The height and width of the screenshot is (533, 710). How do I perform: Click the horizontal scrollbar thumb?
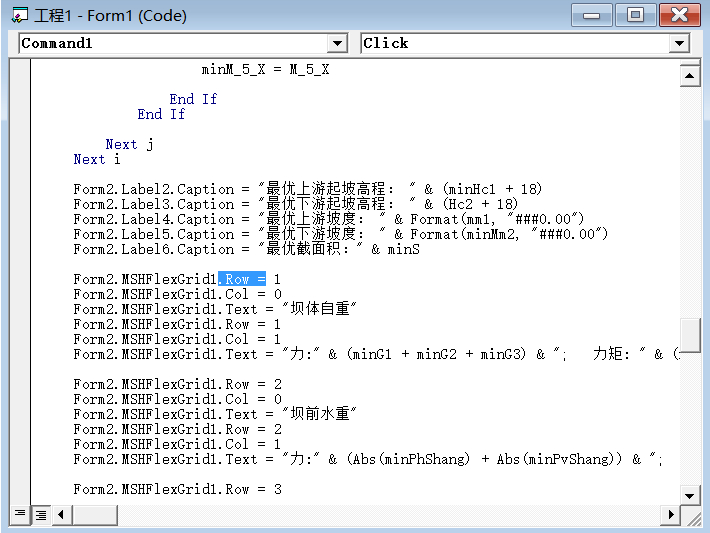tap(95, 515)
